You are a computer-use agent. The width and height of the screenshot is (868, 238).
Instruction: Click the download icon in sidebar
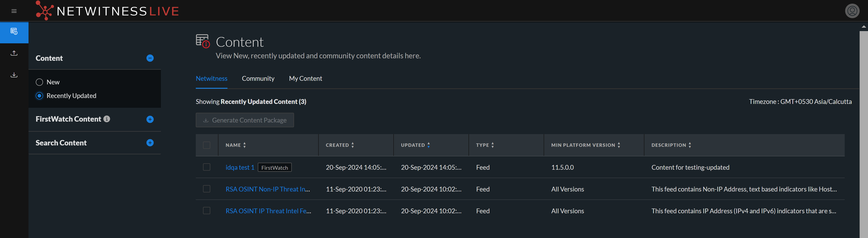pos(14,75)
